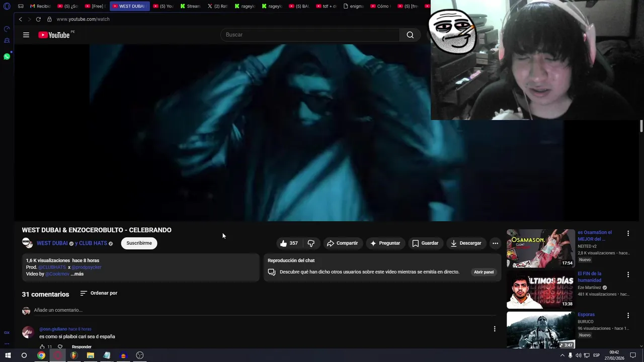Click the @CLUBHATS producer link
This screenshot has height=362, width=644.
pyautogui.click(x=52, y=267)
